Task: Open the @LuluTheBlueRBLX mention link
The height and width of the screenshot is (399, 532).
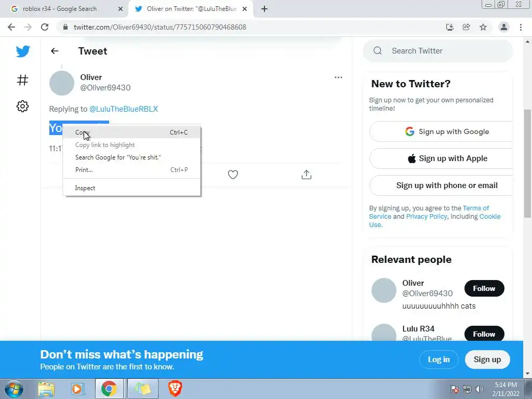Action: [x=124, y=109]
